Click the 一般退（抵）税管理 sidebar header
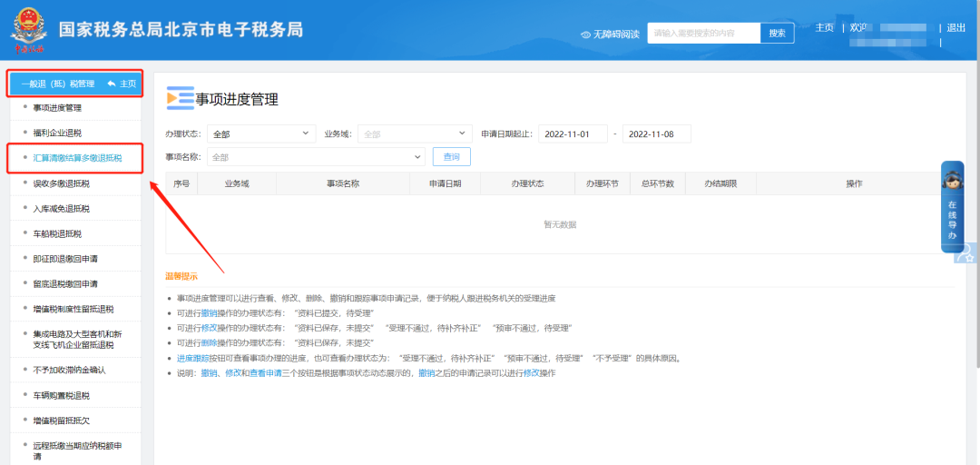This screenshot has height=465, width=980. point(57,84)
